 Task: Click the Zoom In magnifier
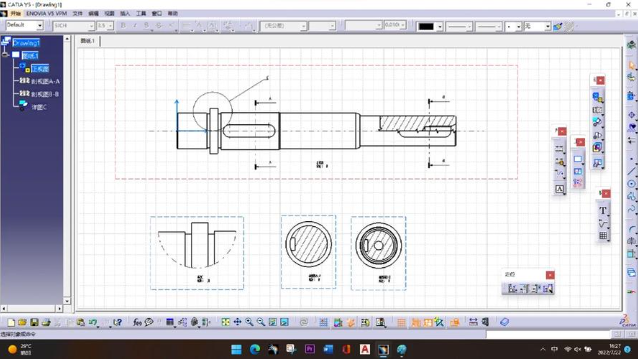[x=249, y=322]
